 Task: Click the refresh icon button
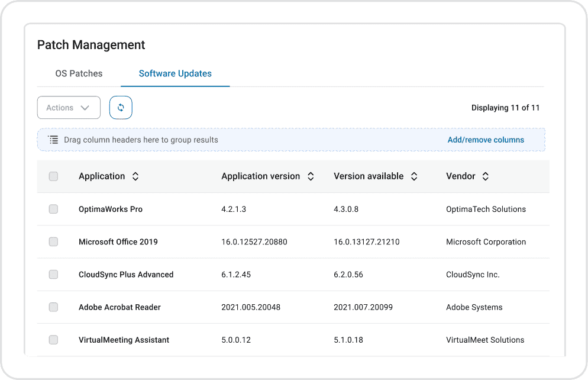120,108
